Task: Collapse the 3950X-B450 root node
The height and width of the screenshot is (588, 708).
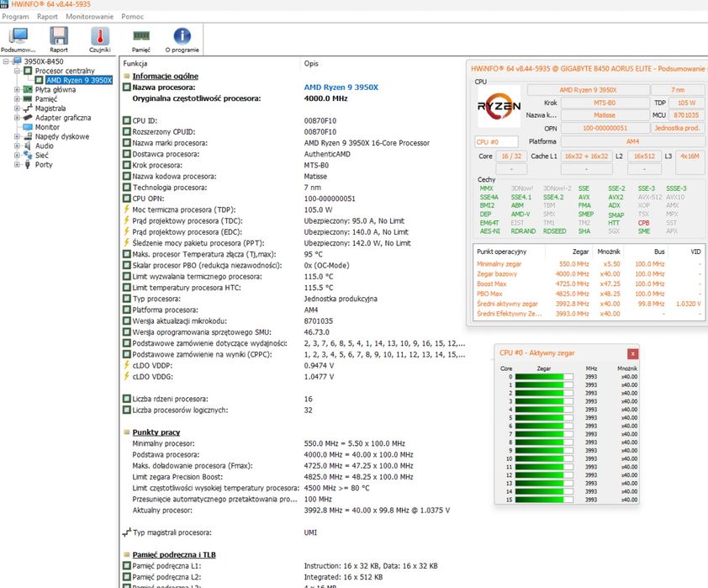Action: [x=6, y=61]
